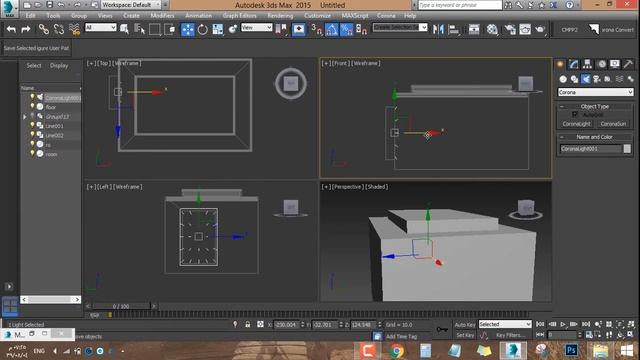The height and width of the screenshot is (360, 640).
Task: Open the Edit menu
Action: click(x=31, y=16)
